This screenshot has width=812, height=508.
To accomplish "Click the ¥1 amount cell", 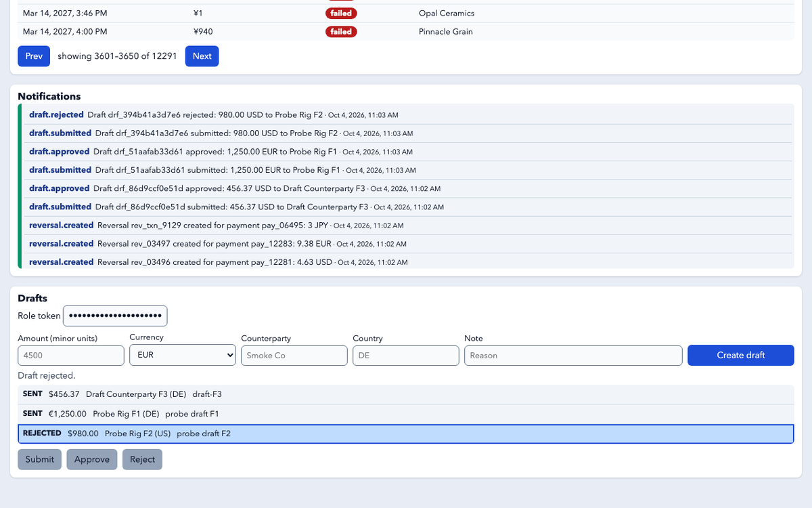I will click(x=198, y=13).
